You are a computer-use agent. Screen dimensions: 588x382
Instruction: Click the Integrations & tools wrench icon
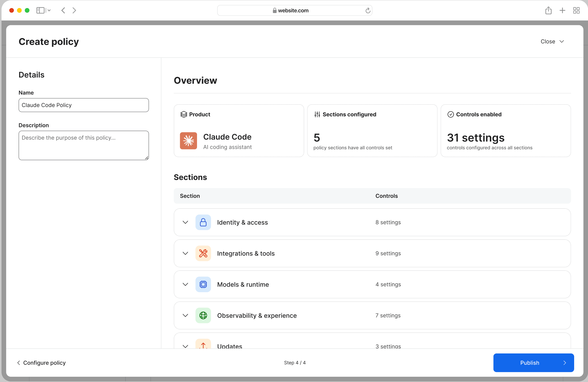203,253
